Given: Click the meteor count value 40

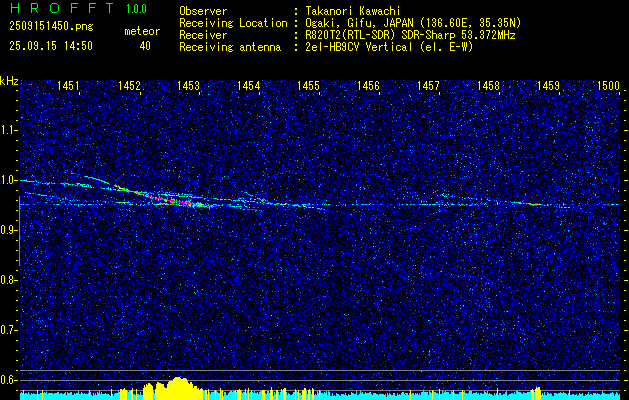Looking at the screenshot, I should [145, 46].
